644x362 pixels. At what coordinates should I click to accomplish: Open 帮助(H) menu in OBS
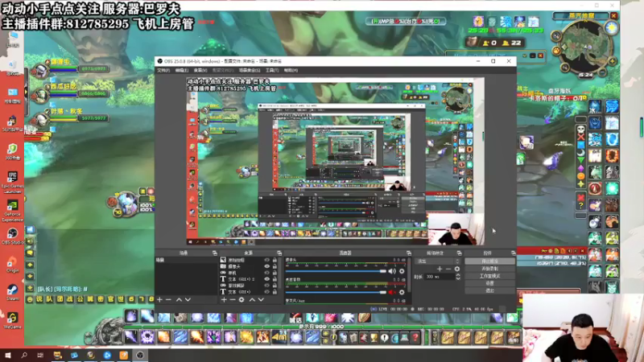pyautogui.click(x=291, y=71)
